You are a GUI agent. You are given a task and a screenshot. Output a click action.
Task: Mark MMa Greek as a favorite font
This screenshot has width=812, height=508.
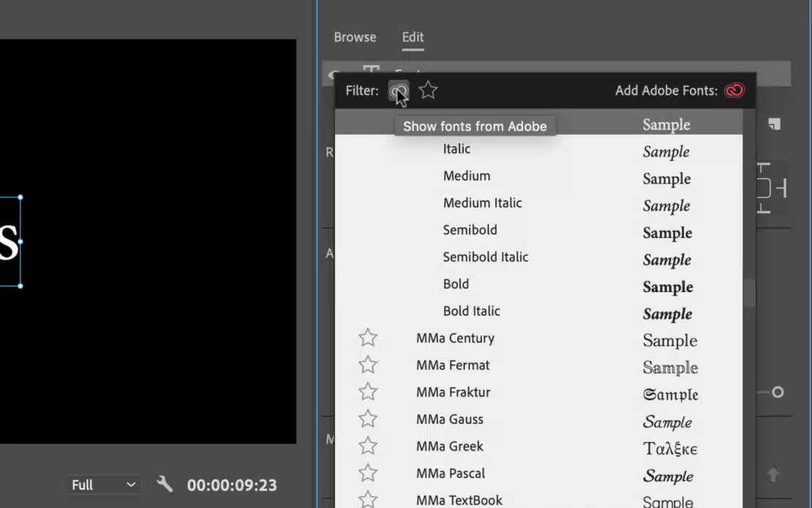pyautogui.click(x=368, y=447)
